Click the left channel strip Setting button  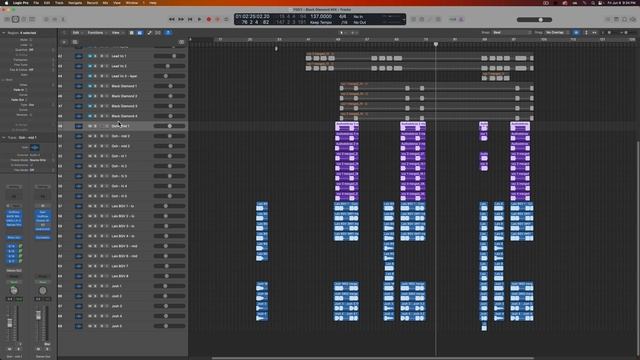pyautogui.click(x=14, y=187)
